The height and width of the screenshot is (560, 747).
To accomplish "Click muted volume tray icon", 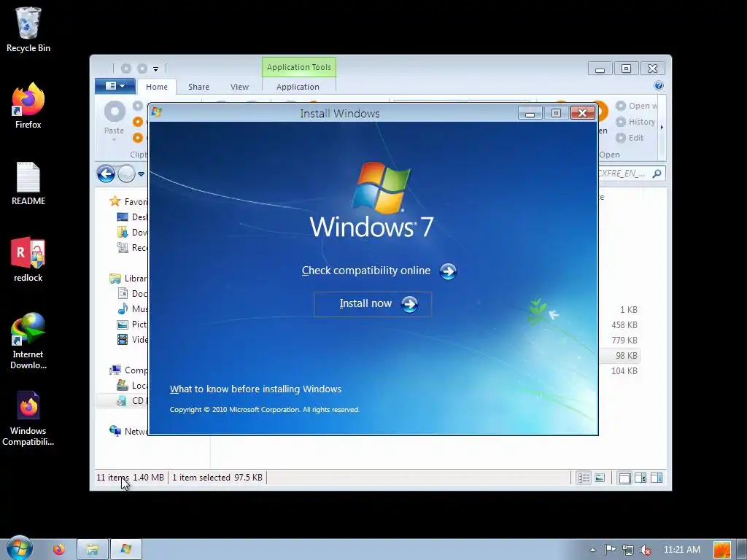I will tap(646, 550).
